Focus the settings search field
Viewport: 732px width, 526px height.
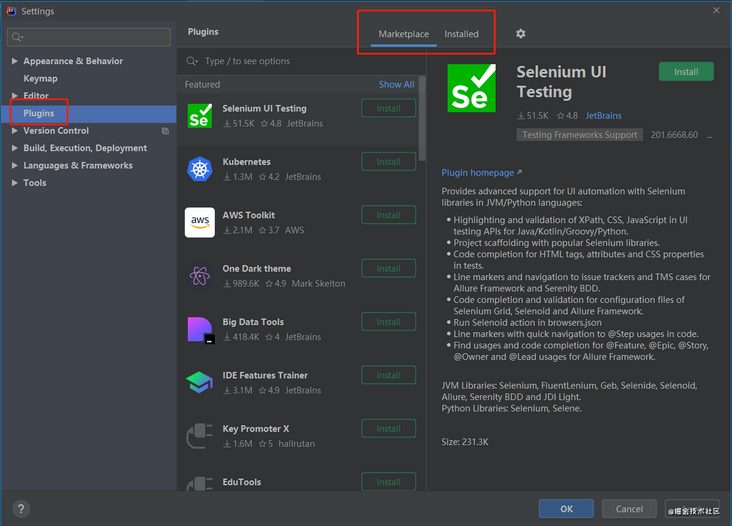click(89, 37)
